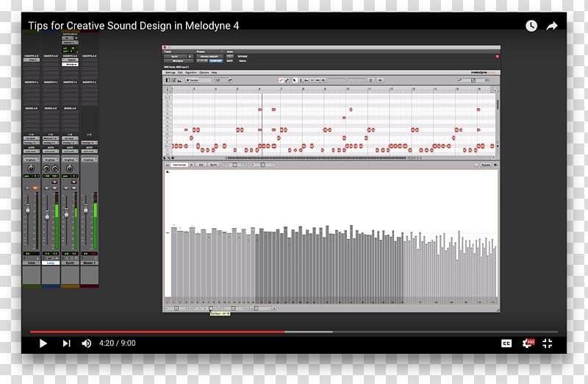Viewport: 588px width, 384px height.
Task: Share the video with the arrow icon
Action: pos(552,26)
